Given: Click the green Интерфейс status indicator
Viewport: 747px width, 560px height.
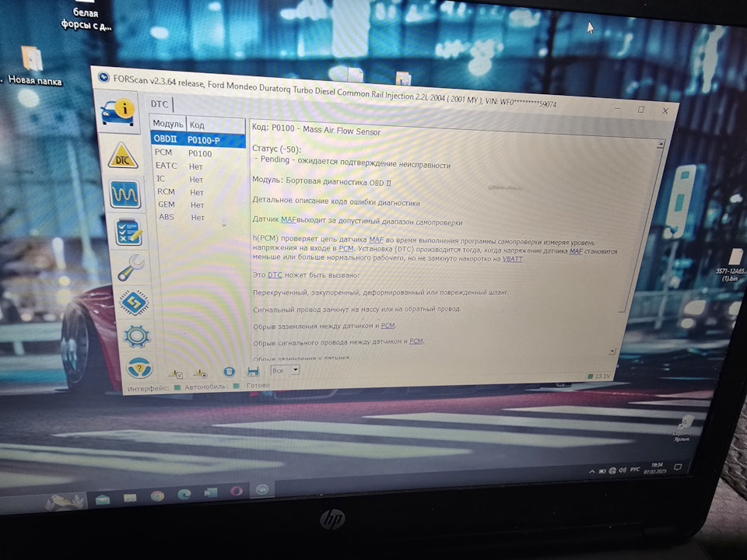Looking at the screenshot, I should pyautogui.click(x=177, y=387).
